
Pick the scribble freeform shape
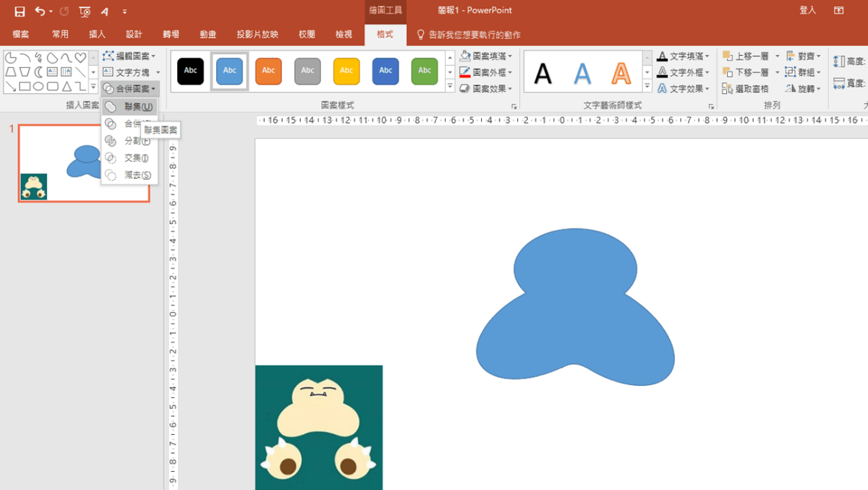tap(38, 58)
